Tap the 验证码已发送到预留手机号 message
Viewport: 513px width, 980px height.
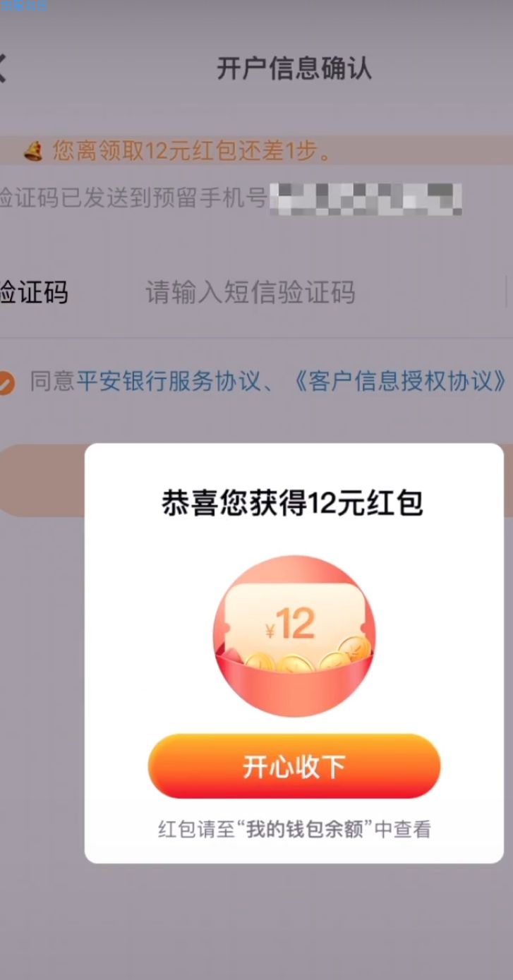point(133,199)
